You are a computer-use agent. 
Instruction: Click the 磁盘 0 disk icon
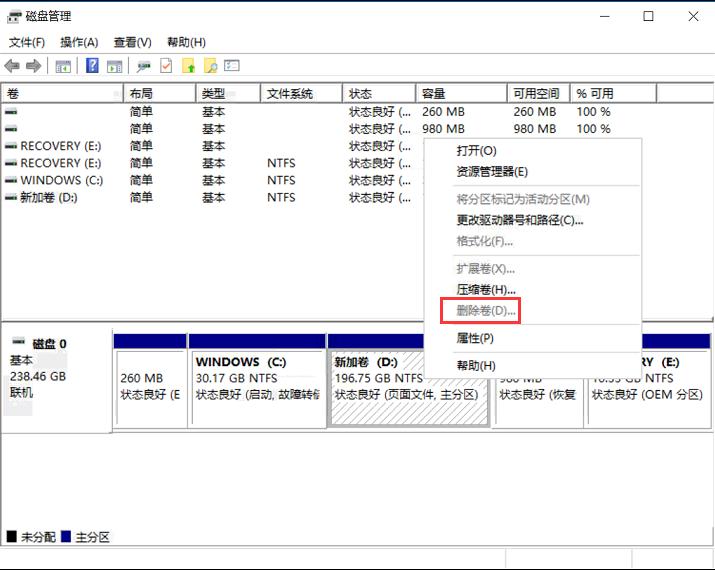point(19,341)
